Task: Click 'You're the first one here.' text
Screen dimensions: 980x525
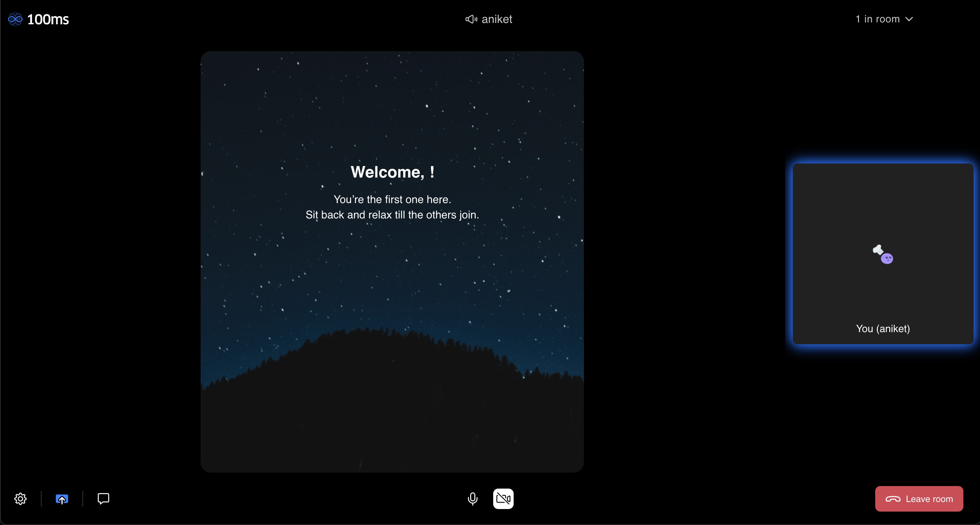Action: [x=392, y=199]
